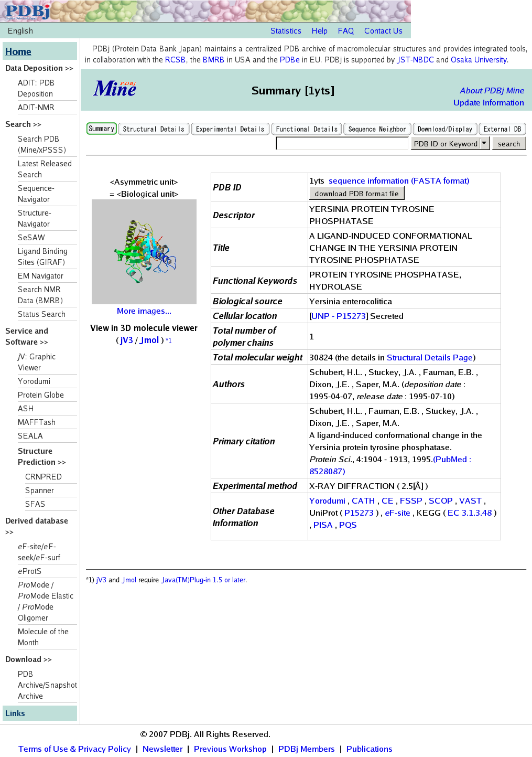Click the PDBj logo in header
The height and width of the screenshot is (757, 532).
coord(27,11)
